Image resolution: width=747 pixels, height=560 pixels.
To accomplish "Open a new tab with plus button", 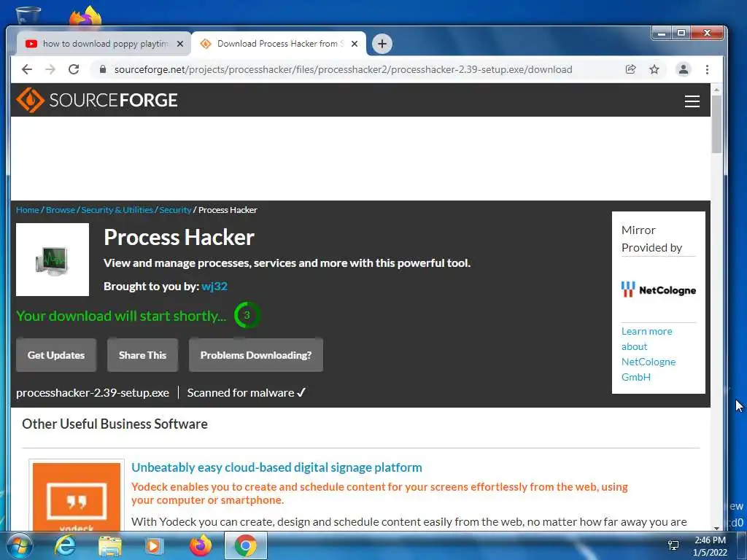I will point(382,44).
